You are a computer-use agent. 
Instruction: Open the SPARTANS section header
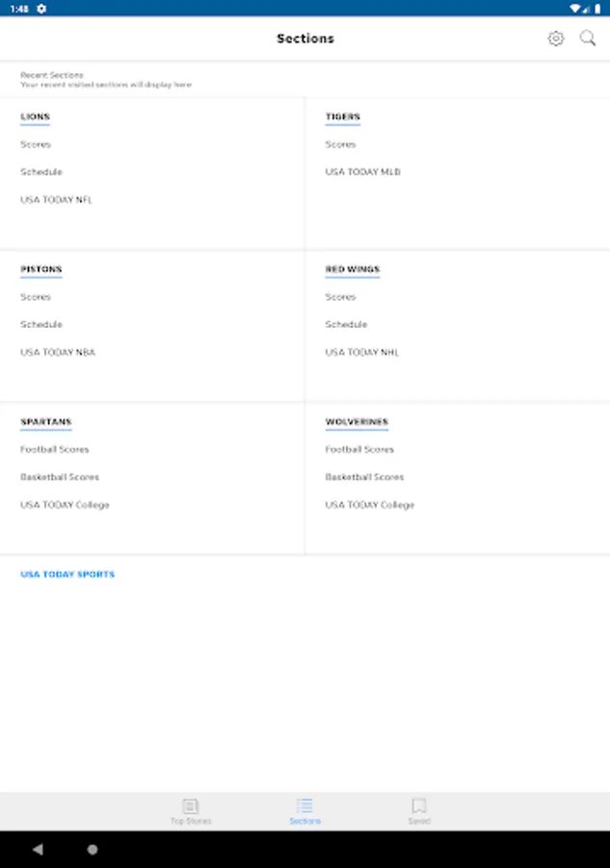(46, 421)
